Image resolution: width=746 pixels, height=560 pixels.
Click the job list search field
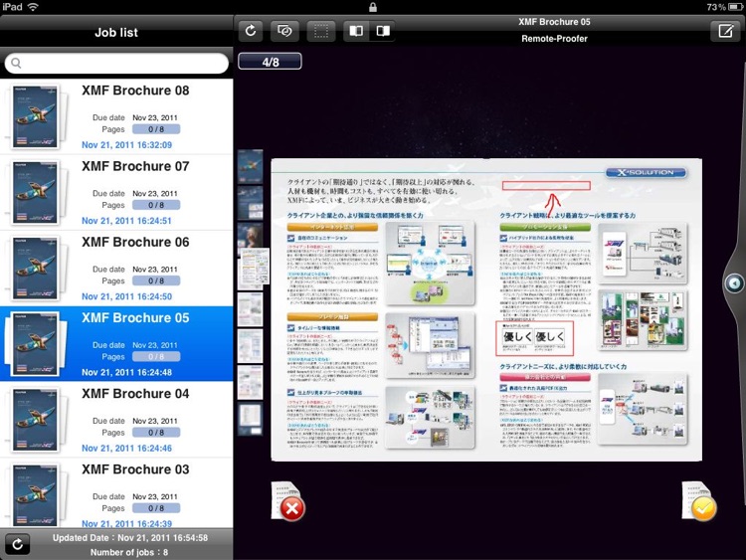click(116, 64)
